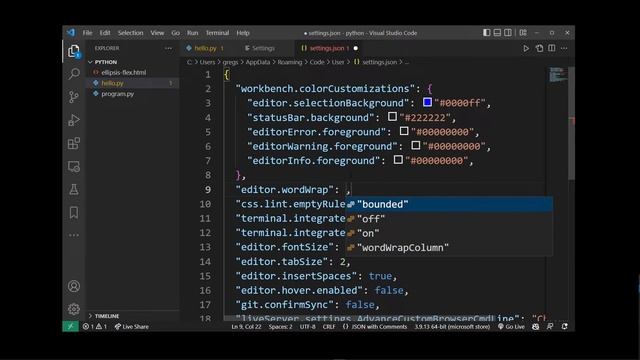This screenshot has height=360, width=640.
Task: Click the #222222 color swatch
Action: (392, 117)
